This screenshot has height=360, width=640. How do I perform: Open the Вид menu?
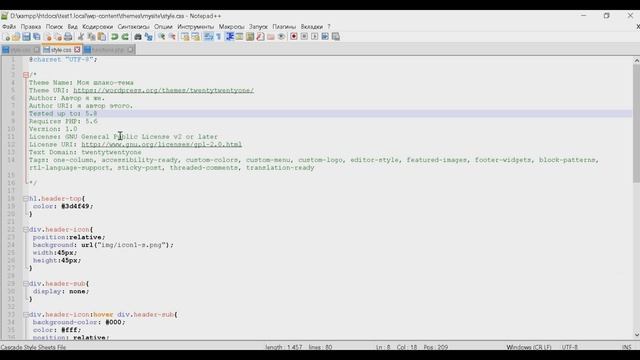(x=72, y=27)
